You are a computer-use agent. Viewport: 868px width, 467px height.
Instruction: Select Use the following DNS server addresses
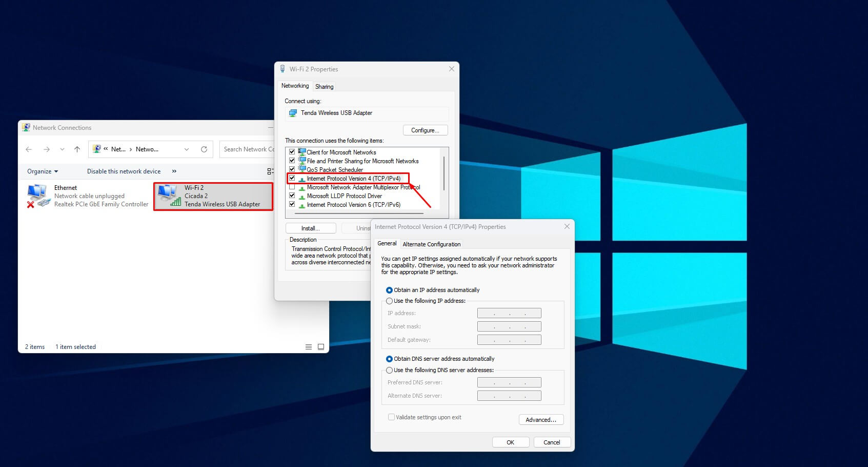point(389,370)
